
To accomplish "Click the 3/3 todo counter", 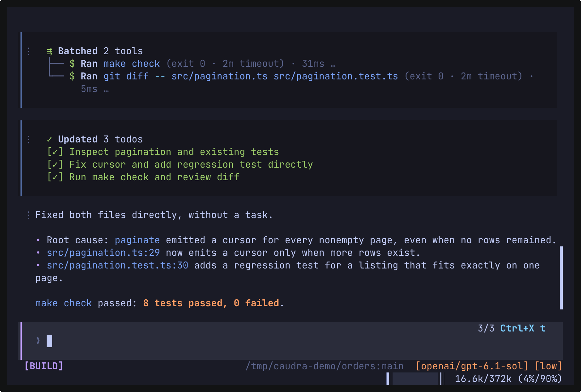I will [486, 328].
